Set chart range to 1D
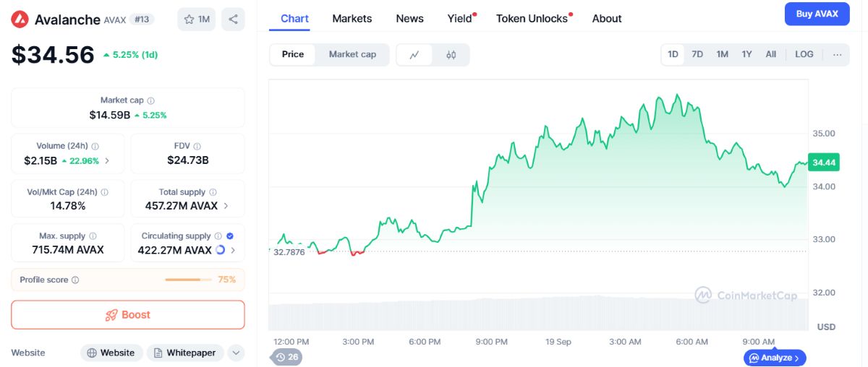868x367 pixels. (673, 55)
